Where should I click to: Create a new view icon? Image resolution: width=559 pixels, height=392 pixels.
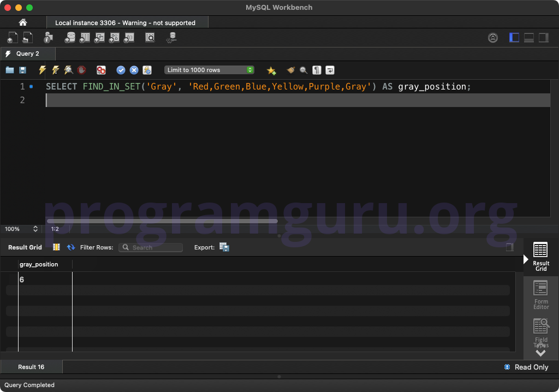point(99,38)
